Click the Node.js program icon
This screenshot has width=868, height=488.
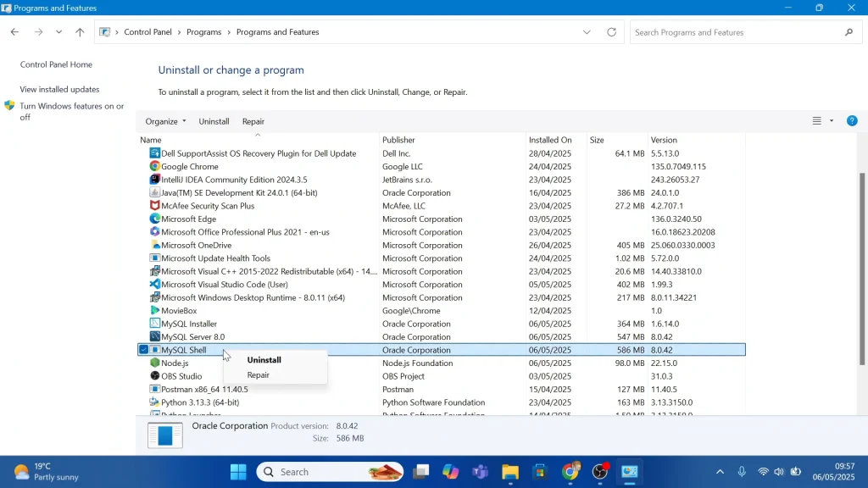coord(154,363)
